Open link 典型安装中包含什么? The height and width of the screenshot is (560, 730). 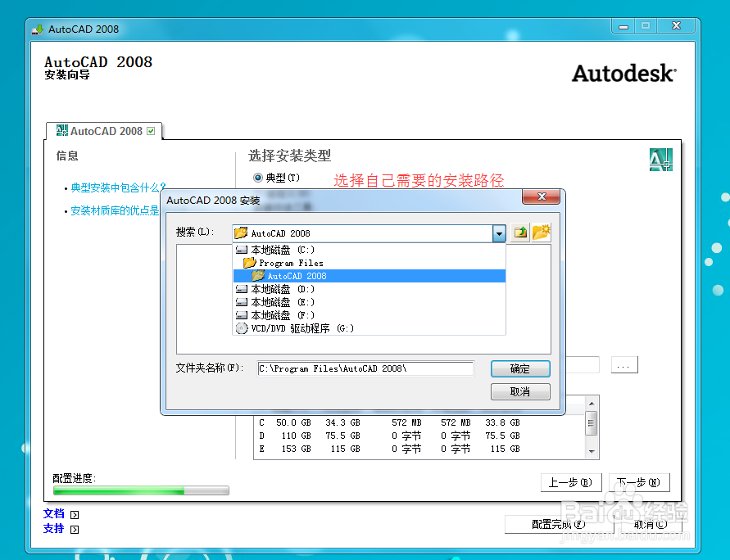point(118,188)
